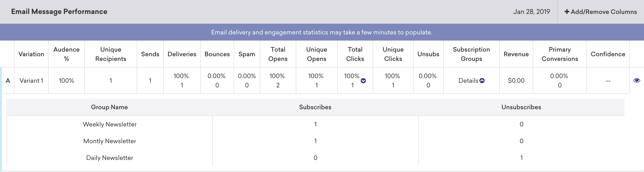644x172 pixels.
Task: Click the Variant 1 variation name
Action: coord(31,80)
